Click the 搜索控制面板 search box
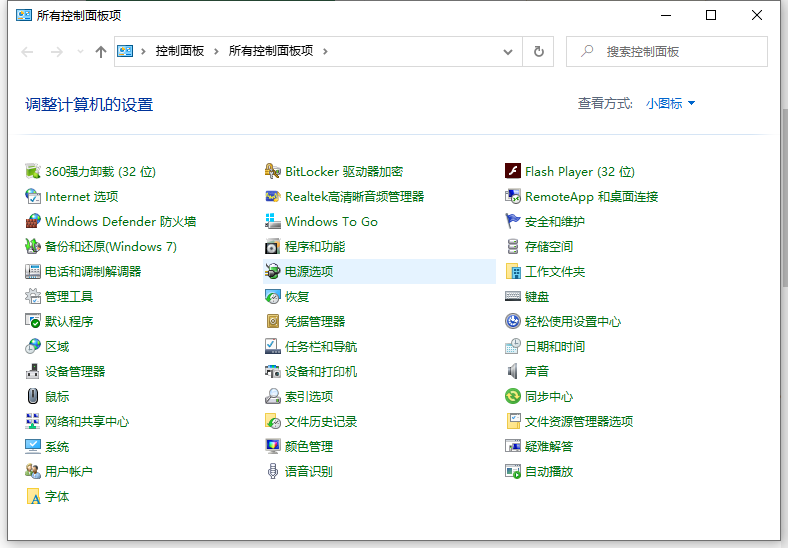The width and height of the screenshot is (788, 548). click(667, 51)
